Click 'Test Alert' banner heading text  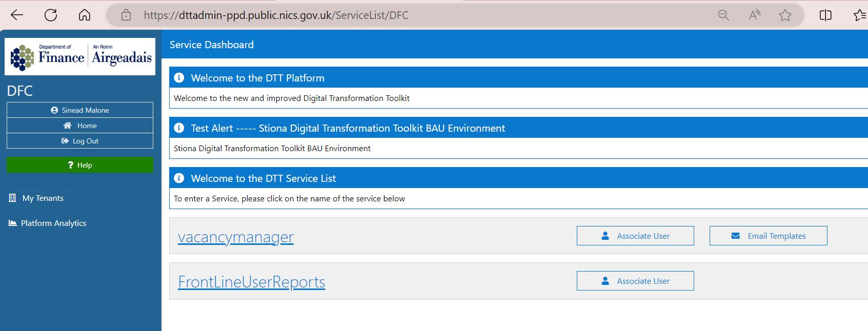(x=348, y=128)
